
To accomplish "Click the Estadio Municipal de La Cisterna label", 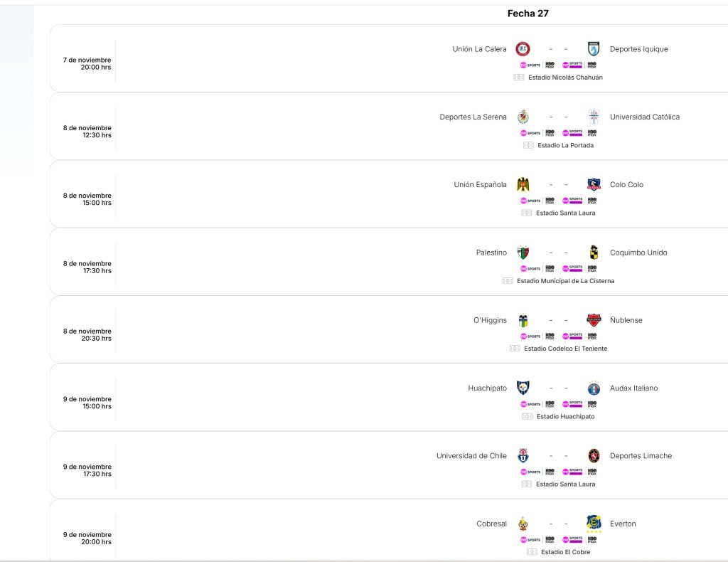I will click(x=565, y=281).
